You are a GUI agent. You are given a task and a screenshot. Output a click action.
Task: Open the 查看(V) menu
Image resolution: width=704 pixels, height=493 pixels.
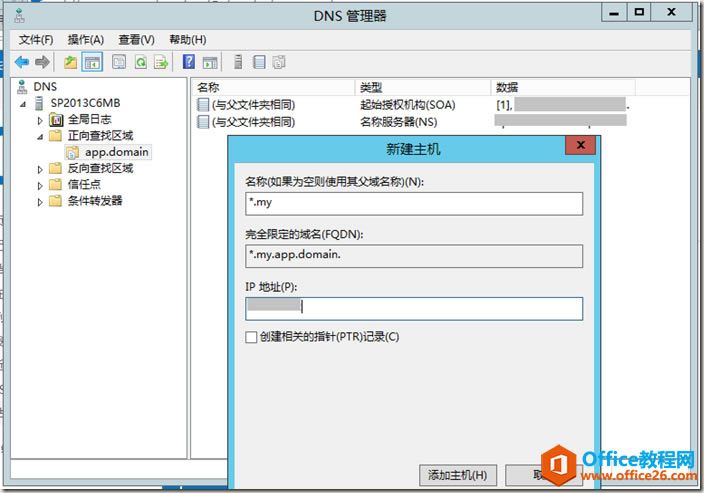[x=136, y=40]
